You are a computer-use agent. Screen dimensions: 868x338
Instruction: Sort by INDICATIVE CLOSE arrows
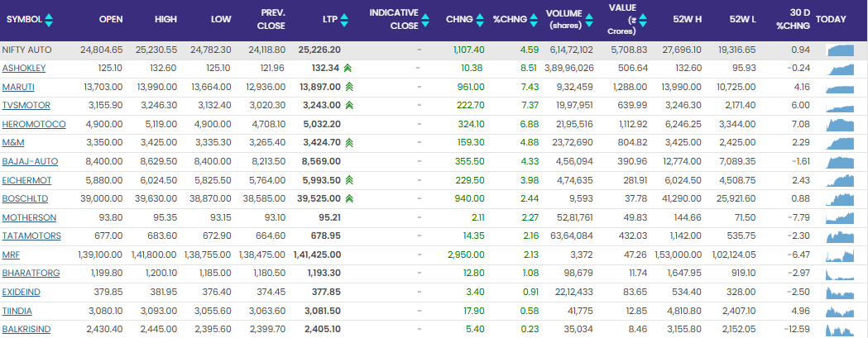pyautogui.click(x=425, y=20)
